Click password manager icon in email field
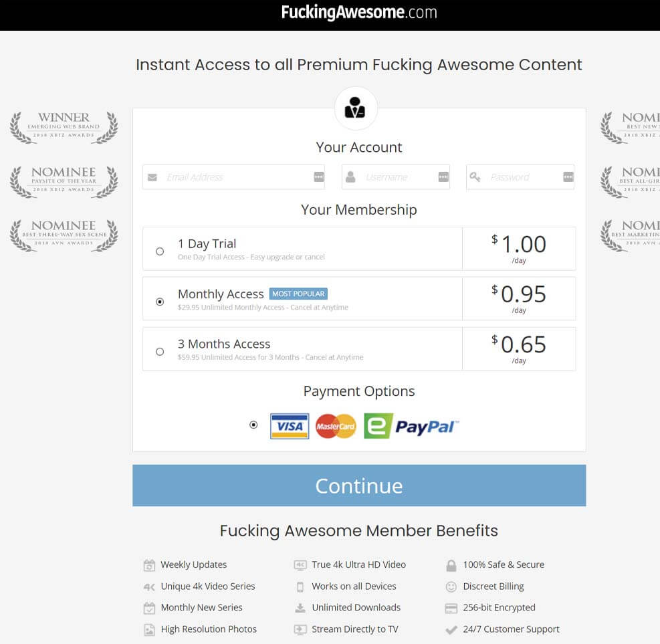 [x=319, y=177]
